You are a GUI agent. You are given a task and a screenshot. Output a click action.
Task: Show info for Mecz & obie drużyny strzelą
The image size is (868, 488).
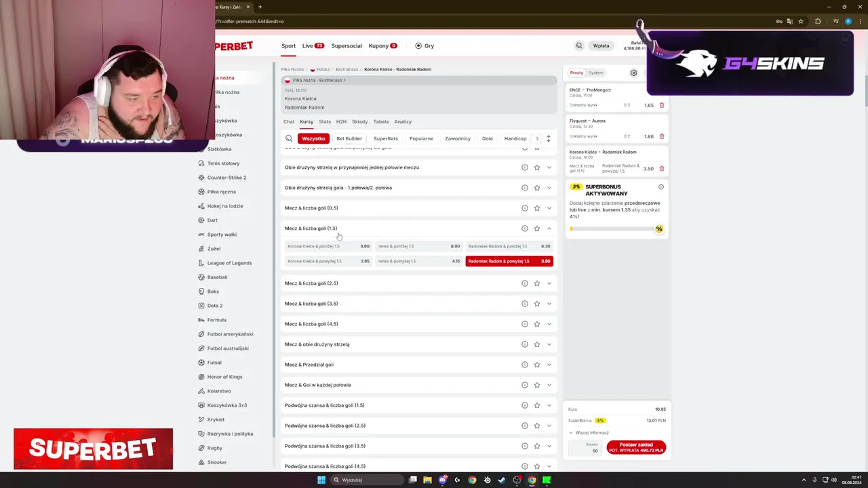click(525, 344)
